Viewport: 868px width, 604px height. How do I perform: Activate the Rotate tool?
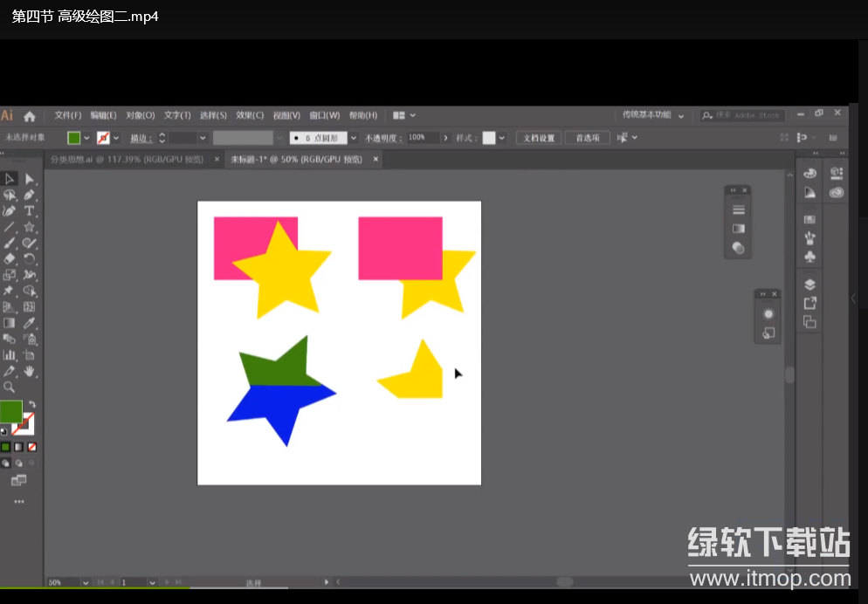pyautogui.click(x=30, y=259)
